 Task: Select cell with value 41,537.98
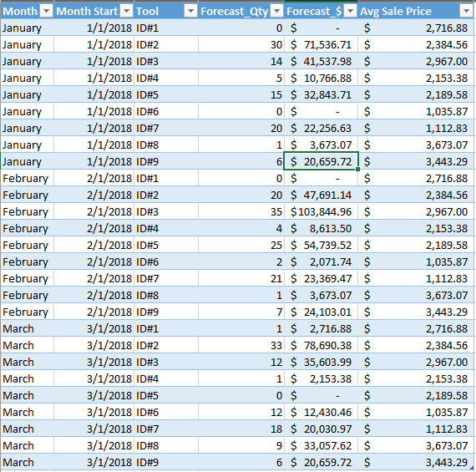pyautogui.click(x=321, y=61)
